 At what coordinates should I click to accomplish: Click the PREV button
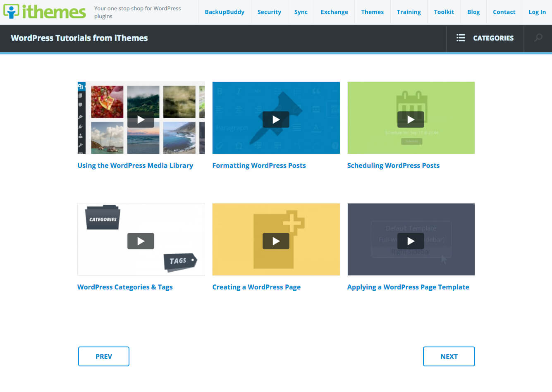tap(104, 356)
